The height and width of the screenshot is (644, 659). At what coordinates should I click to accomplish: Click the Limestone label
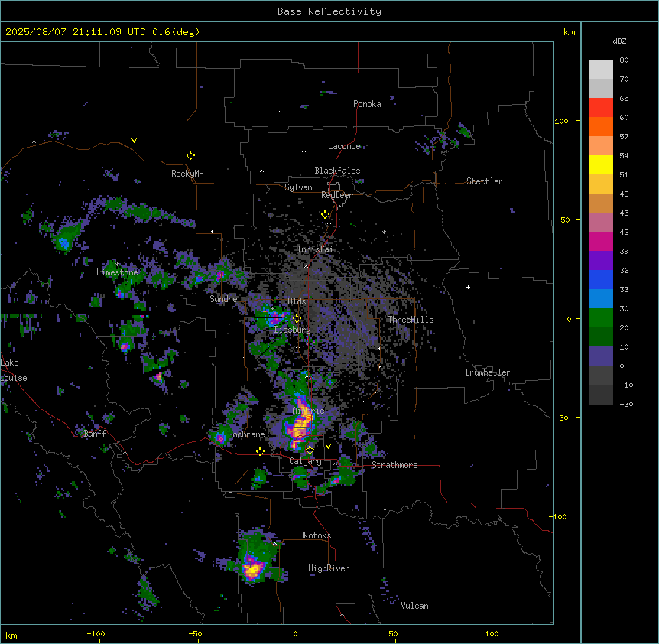pos(117,272)
